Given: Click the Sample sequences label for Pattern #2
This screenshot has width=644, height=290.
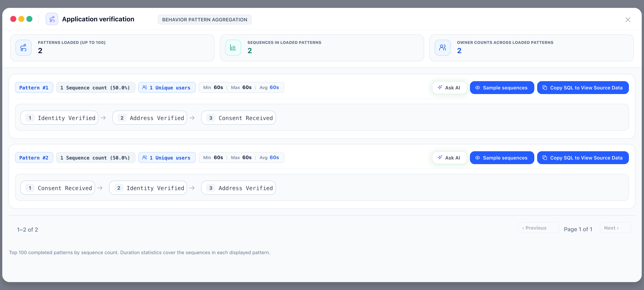Looking at the screenshot, I should pos(505,158).
